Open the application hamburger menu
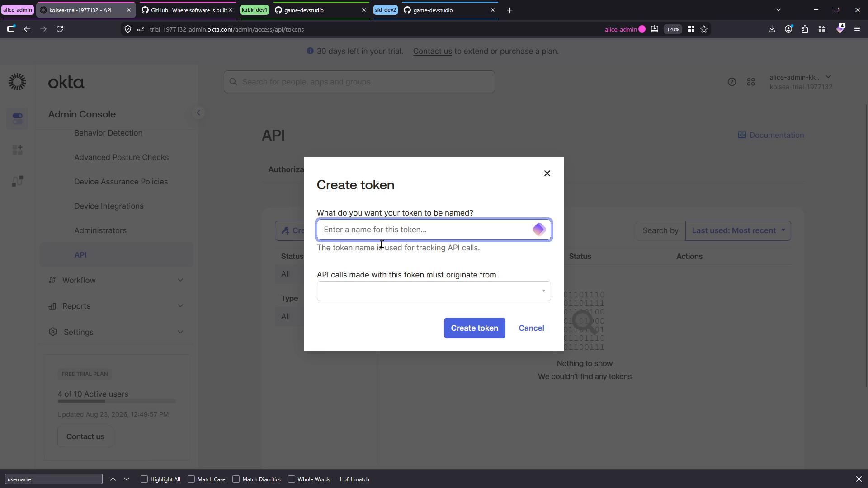The image size is (868, 488). pos(857,29)
